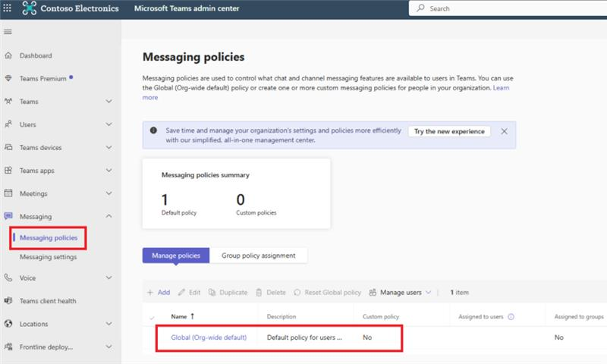Expand the Voice section chevron

[109, 278]
